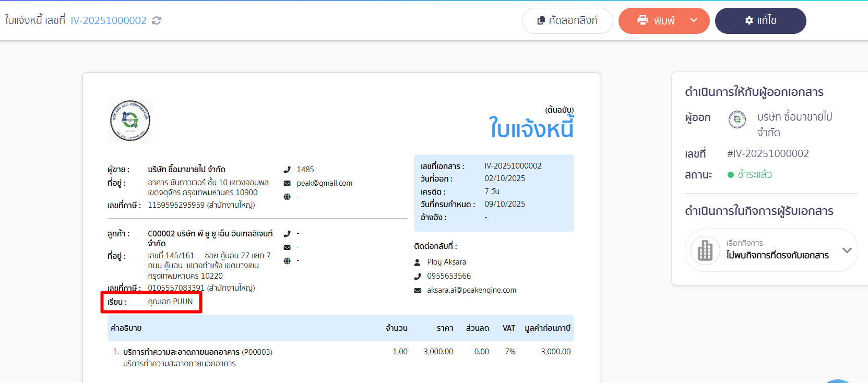Click the envelope icon beside peak@gmail.com

tap(287, 183)
